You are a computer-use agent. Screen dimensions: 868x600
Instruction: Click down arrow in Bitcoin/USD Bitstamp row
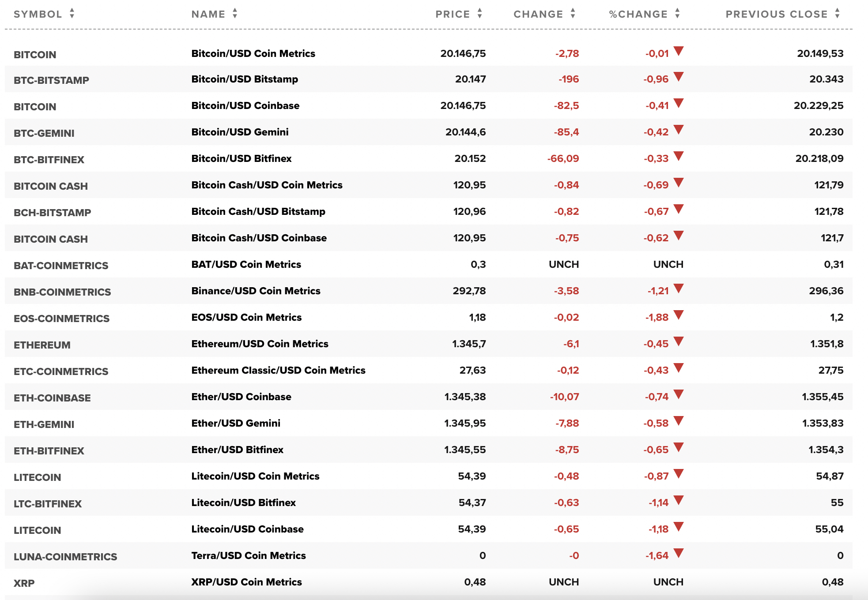(x=679, y=77)
